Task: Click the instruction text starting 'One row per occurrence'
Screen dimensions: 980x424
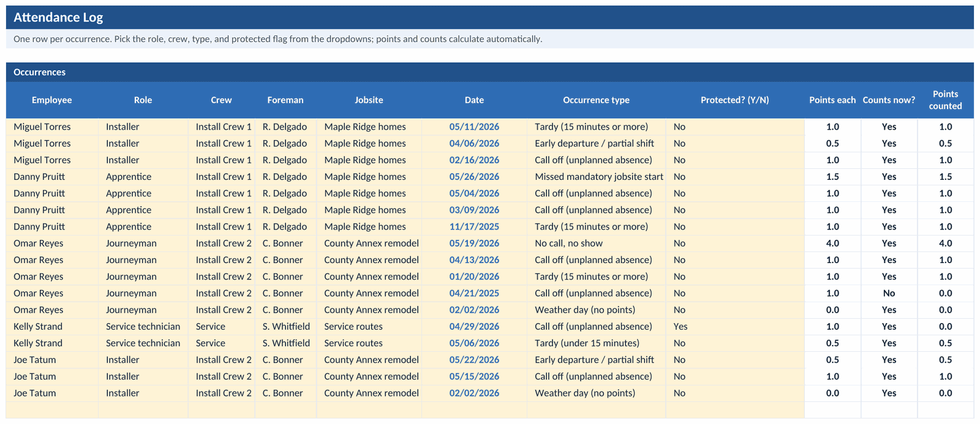Action: [277, 39]
